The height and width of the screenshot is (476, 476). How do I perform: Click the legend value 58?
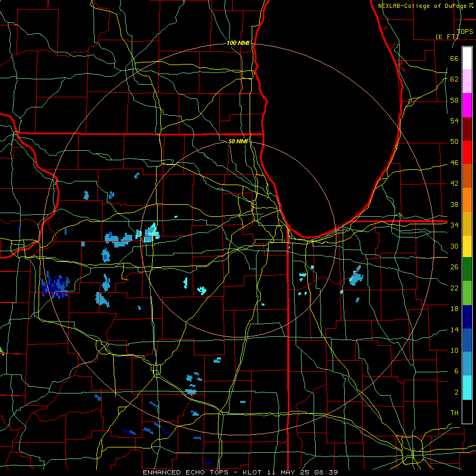pyautogui.click(x=454, y=100)
